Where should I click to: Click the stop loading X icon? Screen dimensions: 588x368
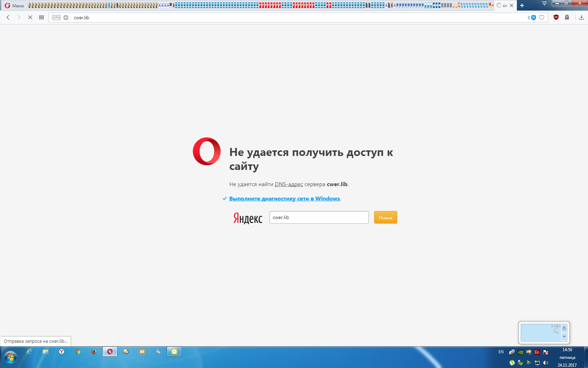click(x=30, y=17)
